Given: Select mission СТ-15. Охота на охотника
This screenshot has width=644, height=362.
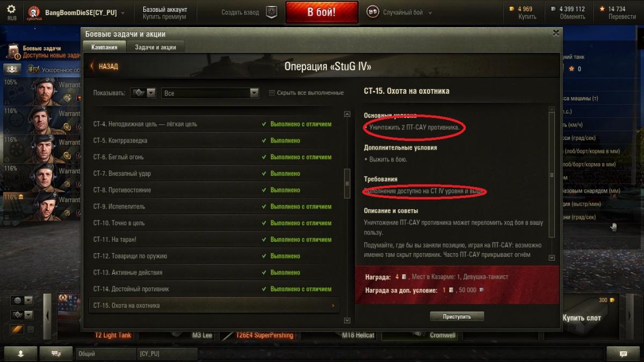Looking at the screenshot, I should [x=214, y=305].
